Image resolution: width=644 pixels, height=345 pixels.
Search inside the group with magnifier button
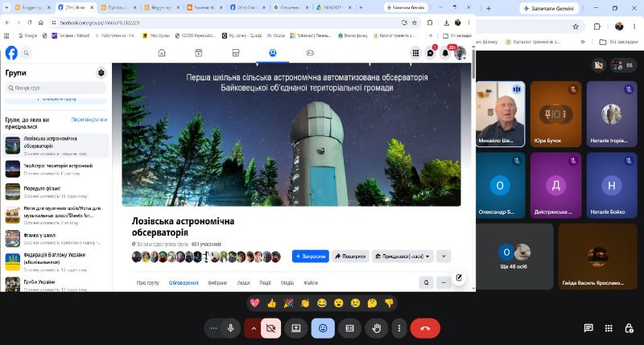coord(427,282)
